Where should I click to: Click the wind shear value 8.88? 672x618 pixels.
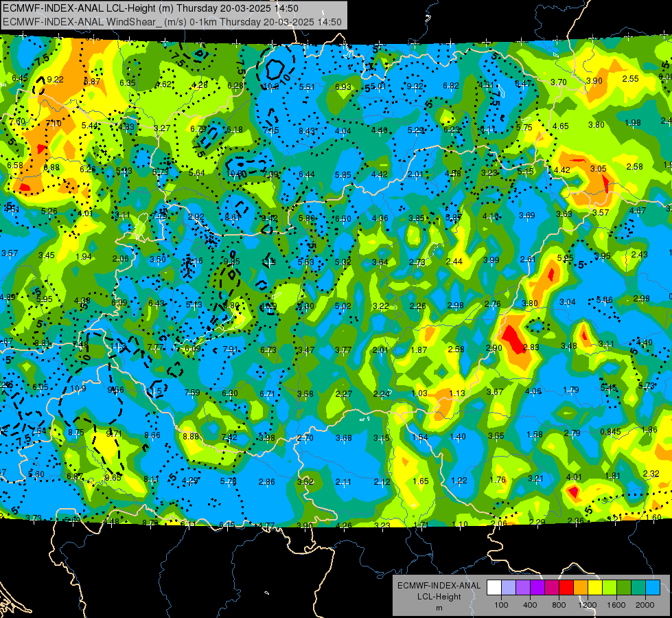coord(191,437)
